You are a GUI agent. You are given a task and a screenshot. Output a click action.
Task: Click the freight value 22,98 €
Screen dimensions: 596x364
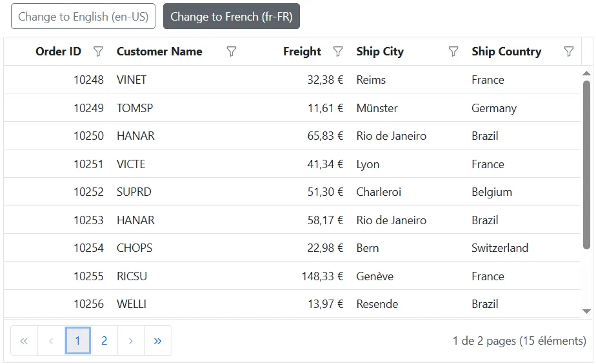coord(325,248)
